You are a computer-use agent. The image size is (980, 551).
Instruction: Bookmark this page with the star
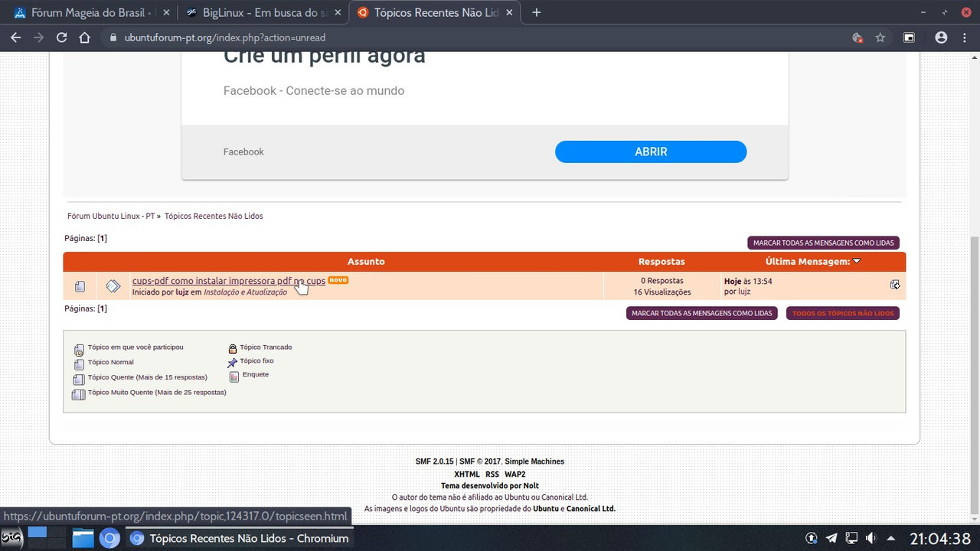coord(880,37)
